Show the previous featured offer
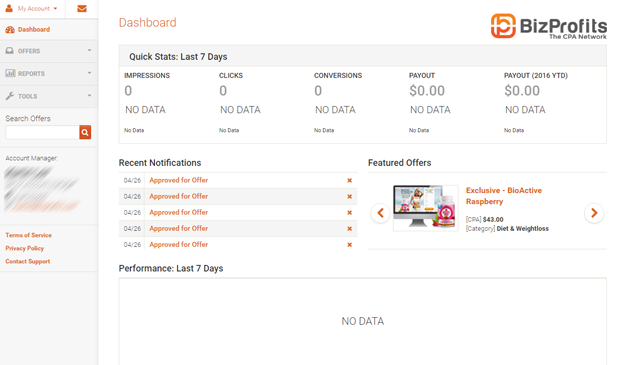This screenshot has width=629, height=365. 380,213
